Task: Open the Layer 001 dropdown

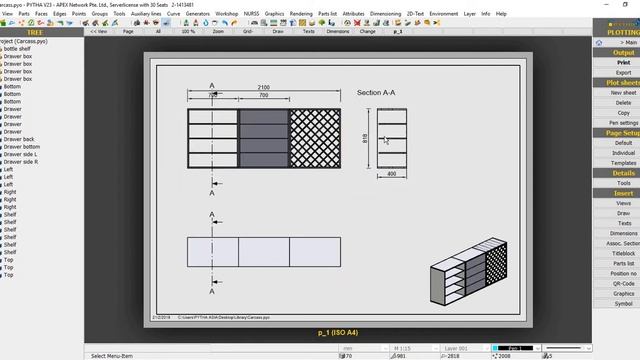Action: (466, 348)
